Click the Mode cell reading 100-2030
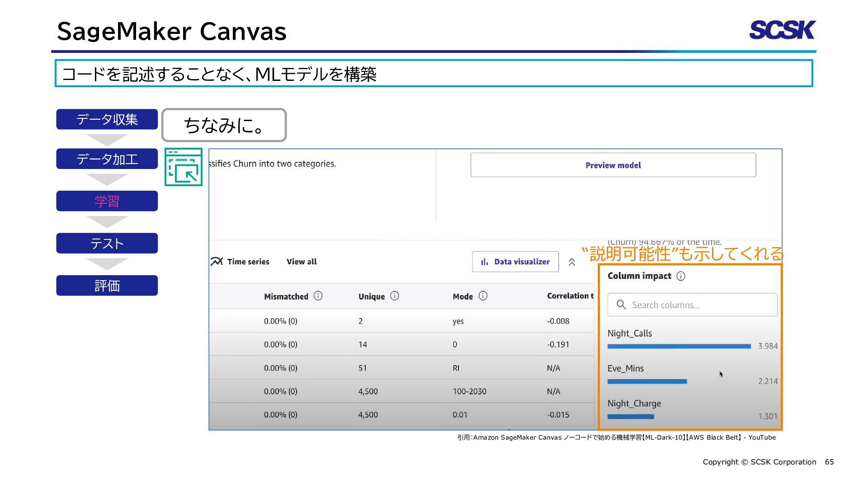 [469, 391]
